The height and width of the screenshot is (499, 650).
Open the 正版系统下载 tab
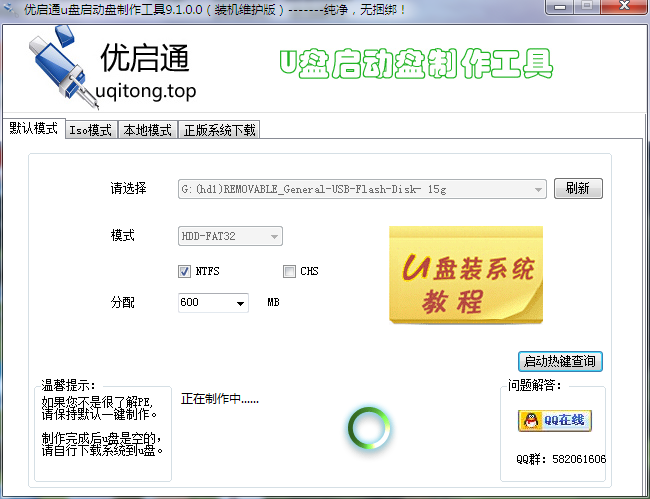tap(219, 130)
